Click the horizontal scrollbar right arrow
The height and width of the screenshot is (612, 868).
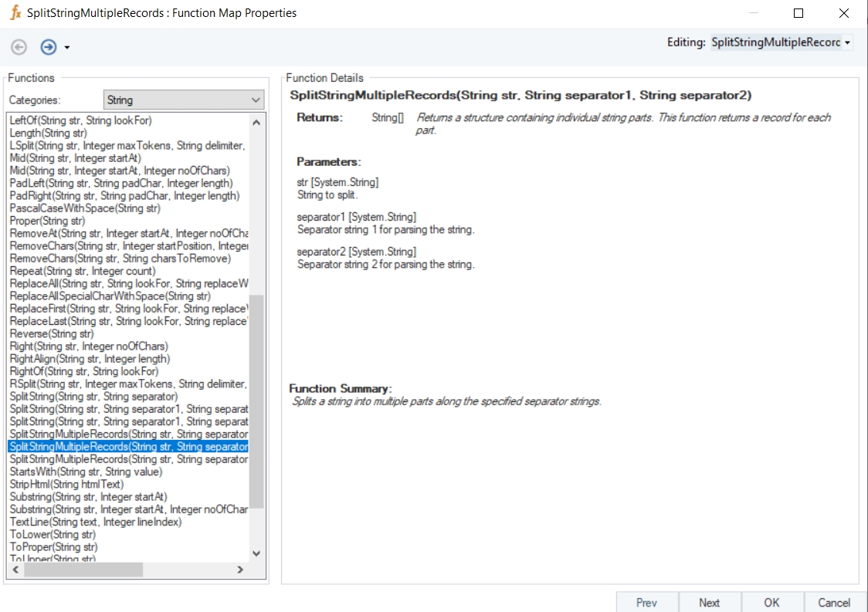pyautogui.click(x=240, y=570)
